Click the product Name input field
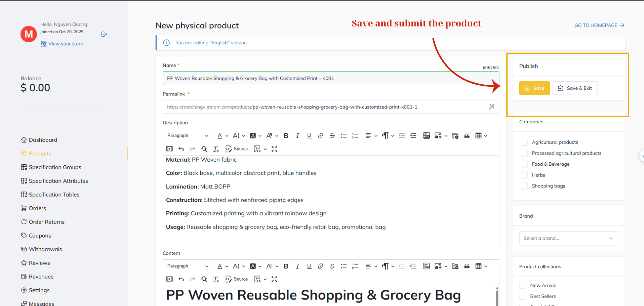Viewport: 644px width, 306px height. (330, 78)
